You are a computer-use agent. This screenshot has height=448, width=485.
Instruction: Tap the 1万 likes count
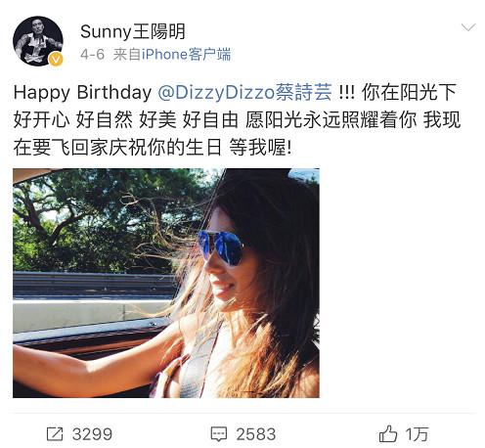coord(417,434)
